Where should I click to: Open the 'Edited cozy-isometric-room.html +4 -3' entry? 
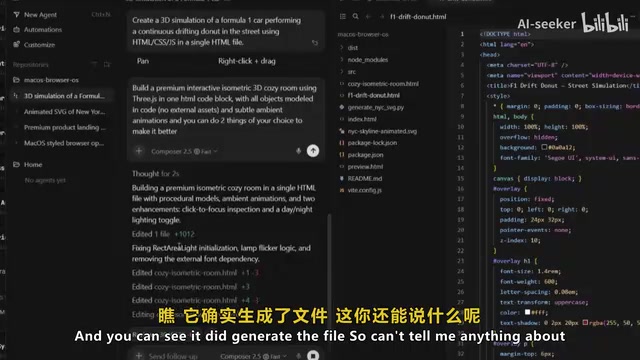tap(195, 300)
